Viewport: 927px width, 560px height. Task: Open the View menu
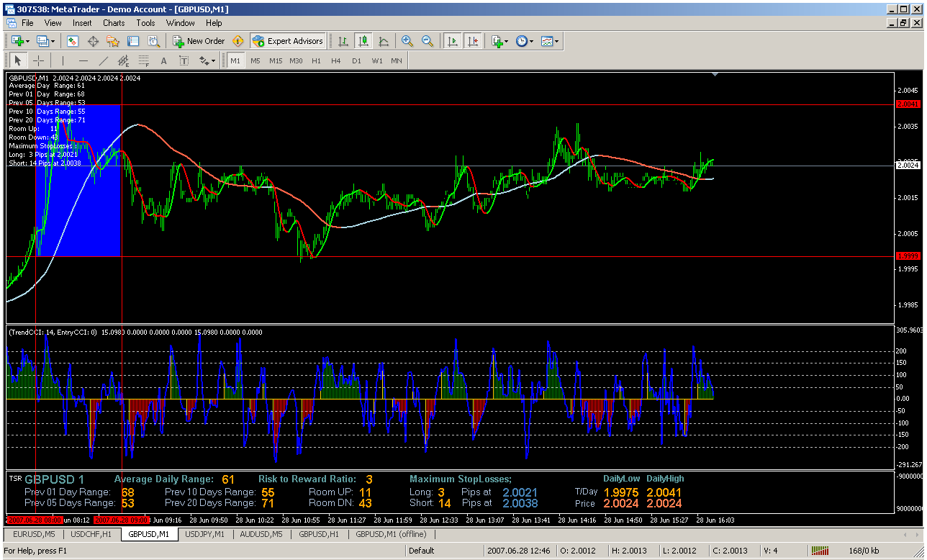[53, 23]
